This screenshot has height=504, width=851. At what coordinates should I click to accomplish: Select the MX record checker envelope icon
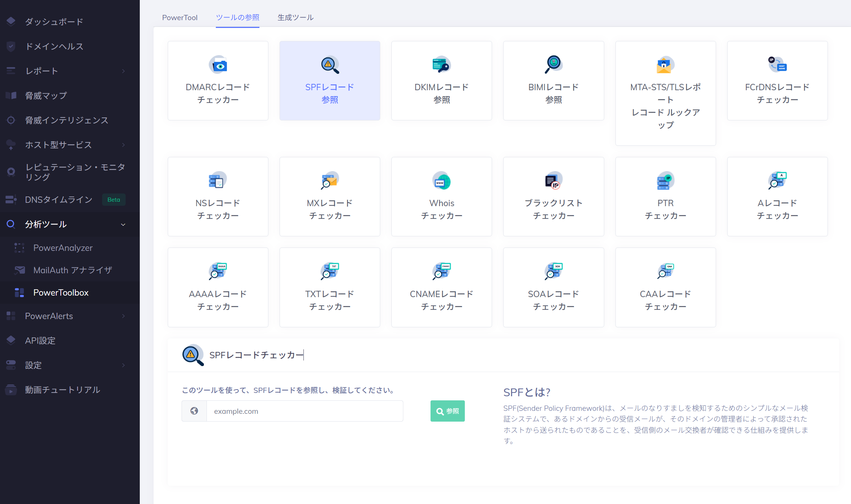[330, 181]
